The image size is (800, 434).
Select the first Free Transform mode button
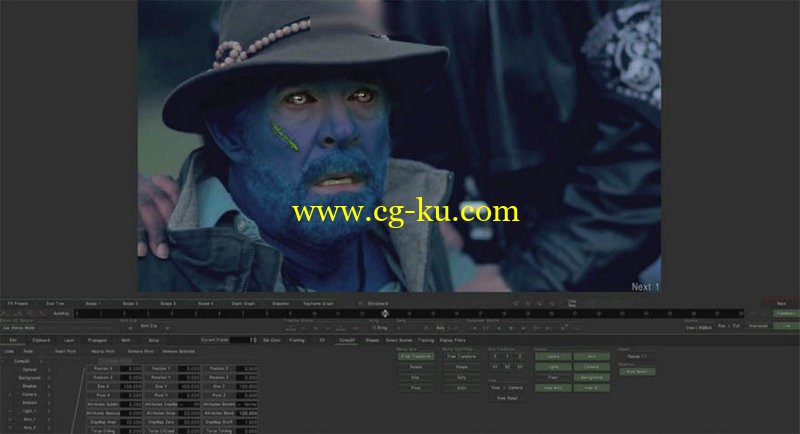tap(416, 356)
